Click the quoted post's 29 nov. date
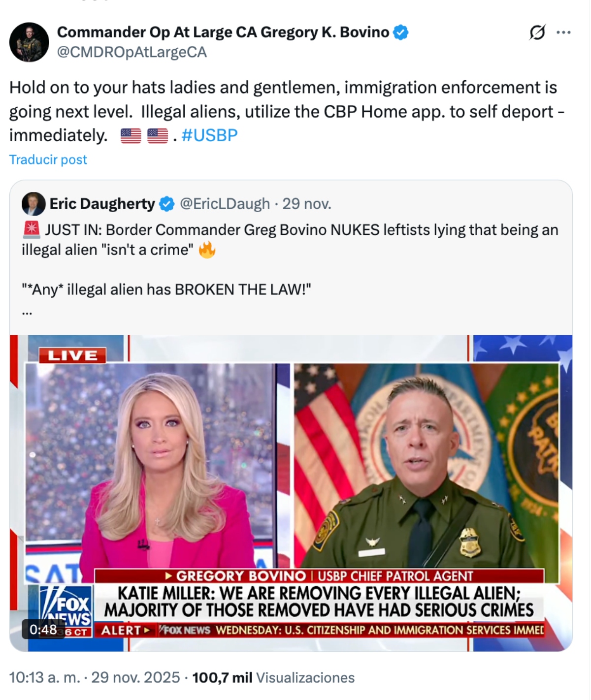 pyautogui.click(x=307, y=204)
